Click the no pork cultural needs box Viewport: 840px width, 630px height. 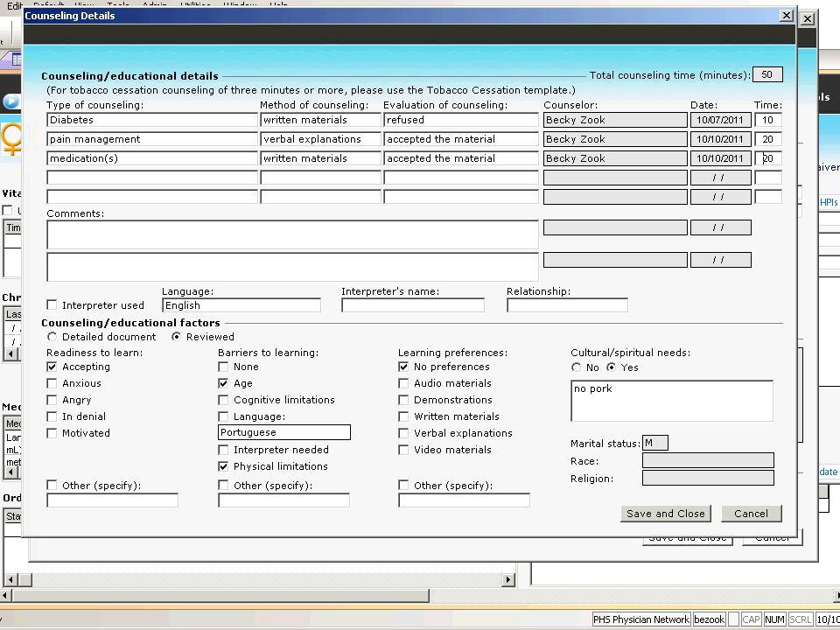point(672,401)
